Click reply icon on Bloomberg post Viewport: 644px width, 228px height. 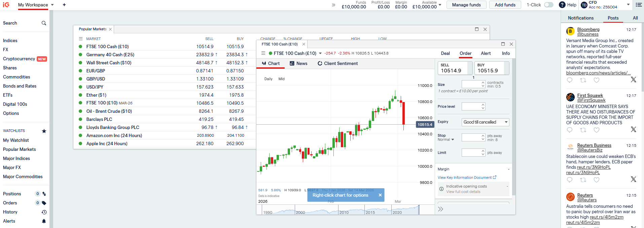[570, 80]
